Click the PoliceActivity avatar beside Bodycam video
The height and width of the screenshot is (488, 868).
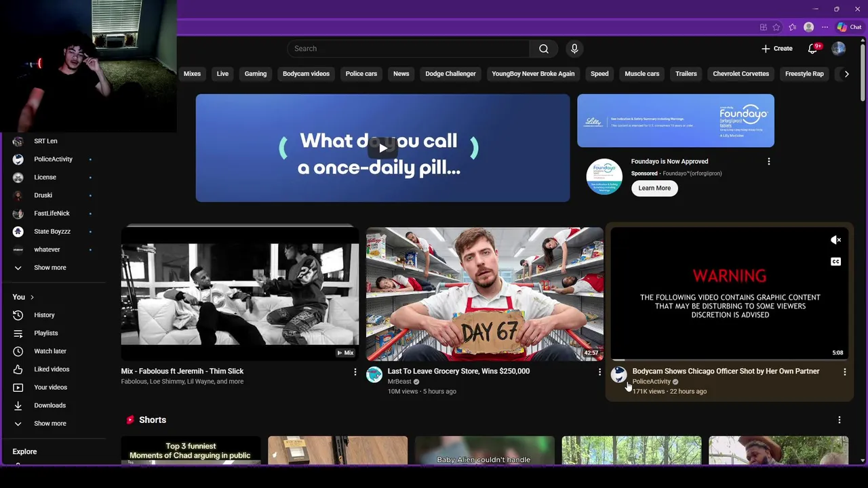(618, 375)
